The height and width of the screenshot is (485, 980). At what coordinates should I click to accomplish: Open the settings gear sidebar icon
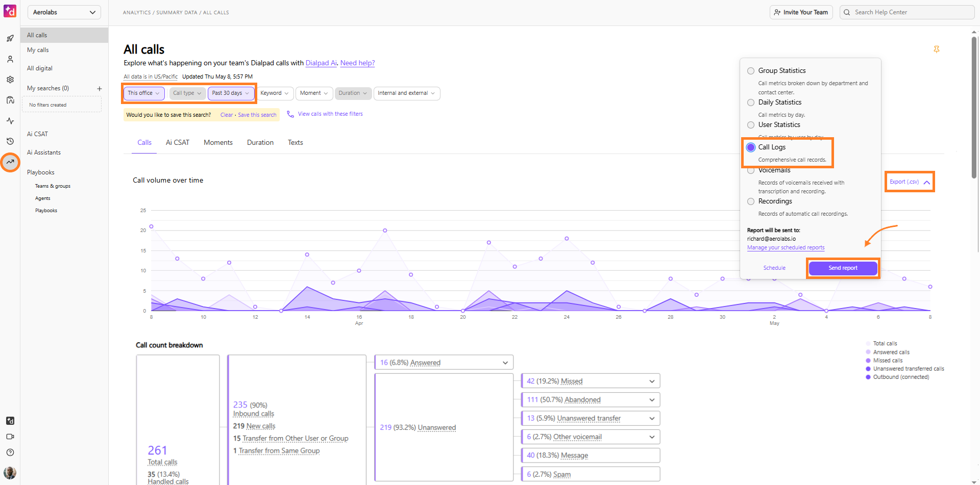[10, 80]
